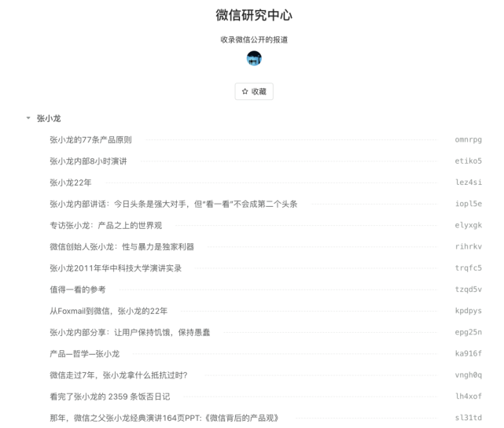The height and width of the screenshot is (428, 504).
Task: Open 张小龙的77条产品原则 article
Action: [90, 140]
